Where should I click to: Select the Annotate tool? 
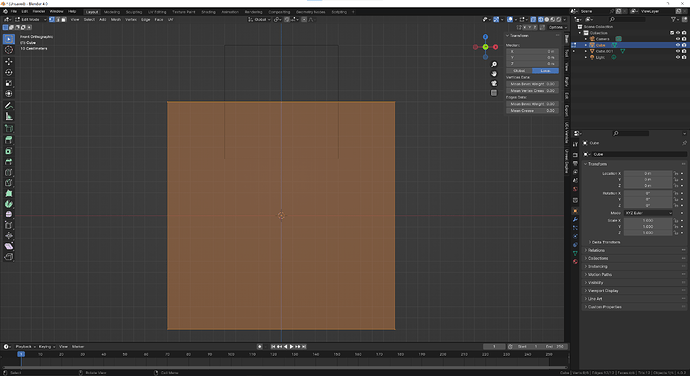pyautogui.click(x=8, y=106)
